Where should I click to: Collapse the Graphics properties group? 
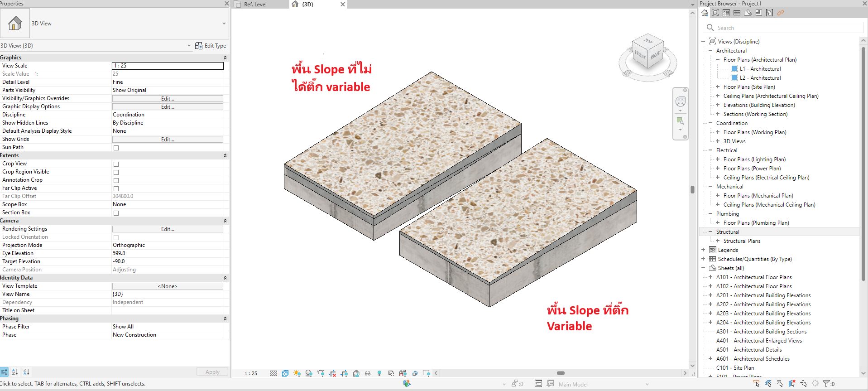[225, 58]
